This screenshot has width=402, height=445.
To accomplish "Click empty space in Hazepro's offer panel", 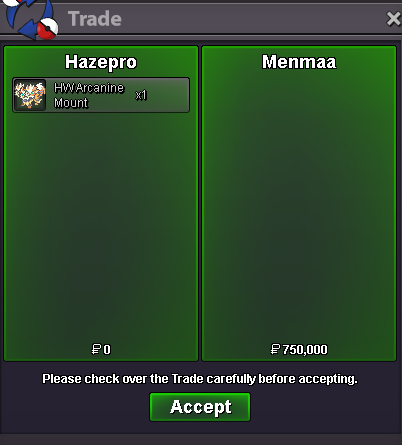I will (101, 227).
